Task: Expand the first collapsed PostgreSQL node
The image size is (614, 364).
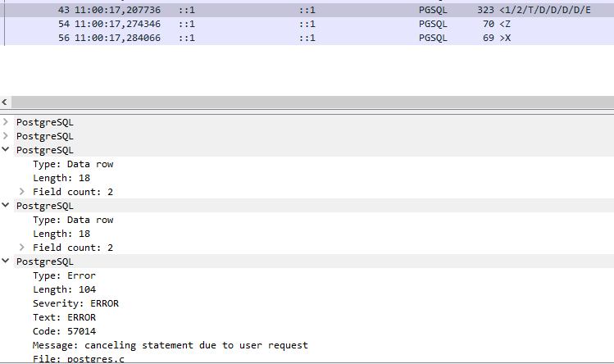Action: [6, 122]
